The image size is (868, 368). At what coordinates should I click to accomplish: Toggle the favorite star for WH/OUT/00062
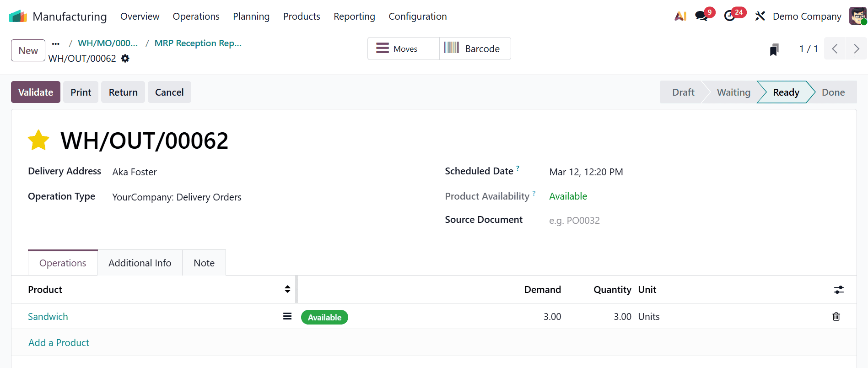click(38, 140)
